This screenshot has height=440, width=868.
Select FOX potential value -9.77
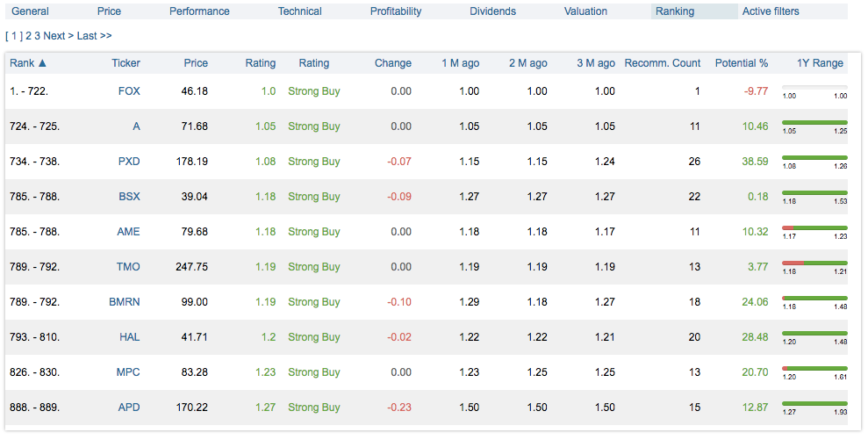(756, 91)
